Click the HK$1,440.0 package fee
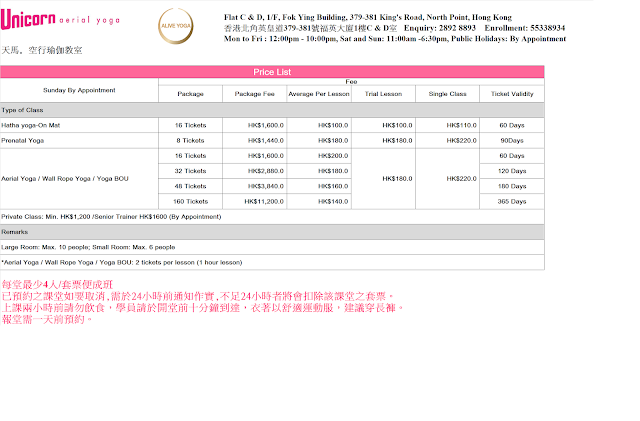Viewport: 640px width, 421px height. [x=266, y=140]
